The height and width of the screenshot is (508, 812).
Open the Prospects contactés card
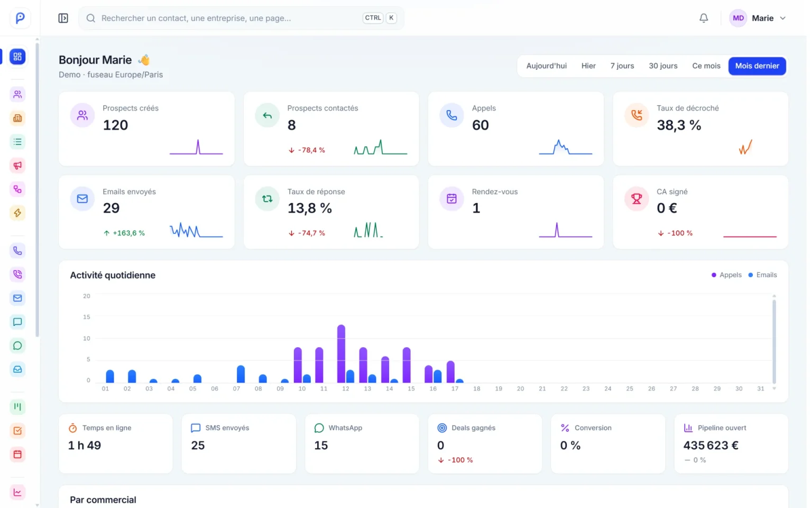pyautogui.click(x=331, y=129)
